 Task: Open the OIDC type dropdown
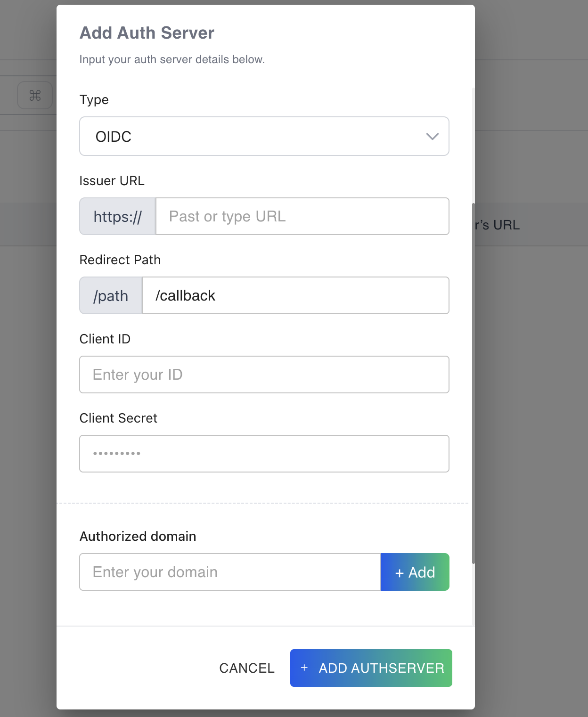click(264, 137)
